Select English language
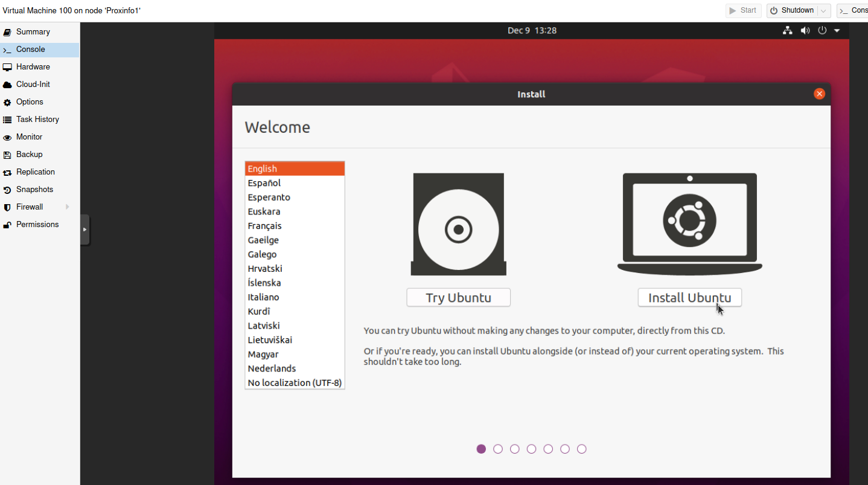 (295, 169)
